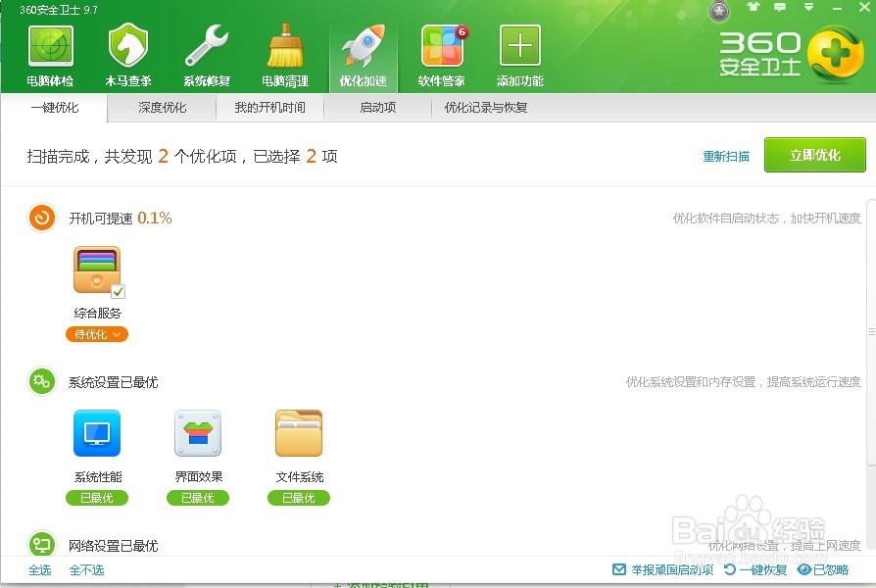Switch to 深度优化 tab

click(x=162, y=108)
